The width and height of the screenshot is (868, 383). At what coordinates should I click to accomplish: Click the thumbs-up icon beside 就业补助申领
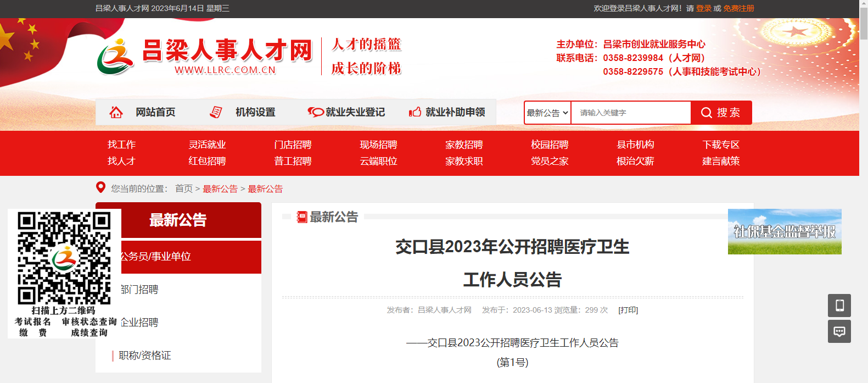[415, 112]
